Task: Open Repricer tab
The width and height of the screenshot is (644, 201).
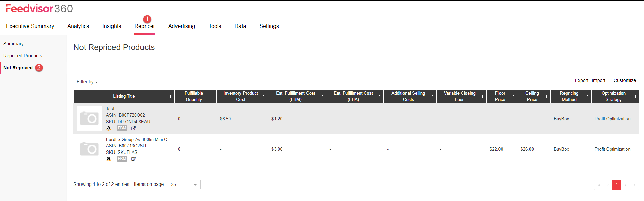Action: coord(145,26)
